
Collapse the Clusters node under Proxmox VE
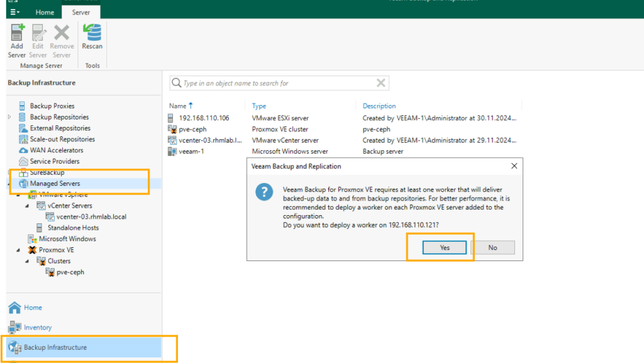coord(27,261)
